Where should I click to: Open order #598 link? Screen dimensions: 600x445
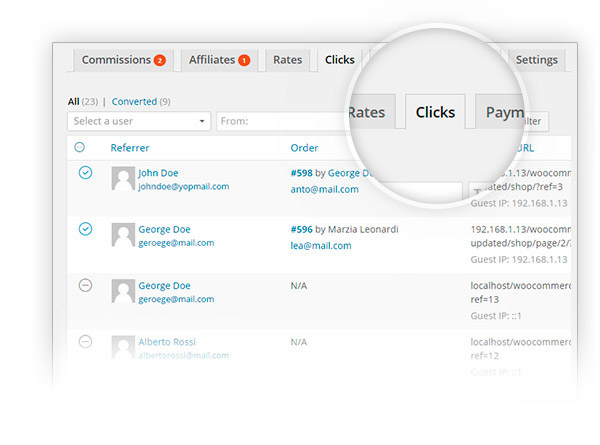click(x=302, y=173)
